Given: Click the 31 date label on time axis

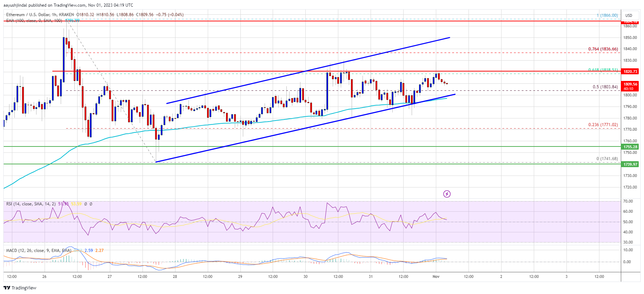Looking at the screenshot, I should 371,276.
